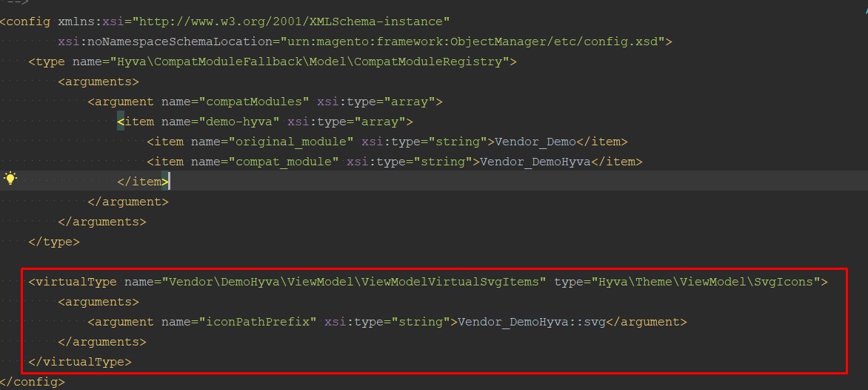Click the XMLSchema-instance namespace URL
The height and width of the screenshot is (390, 868).
[290, 22]
